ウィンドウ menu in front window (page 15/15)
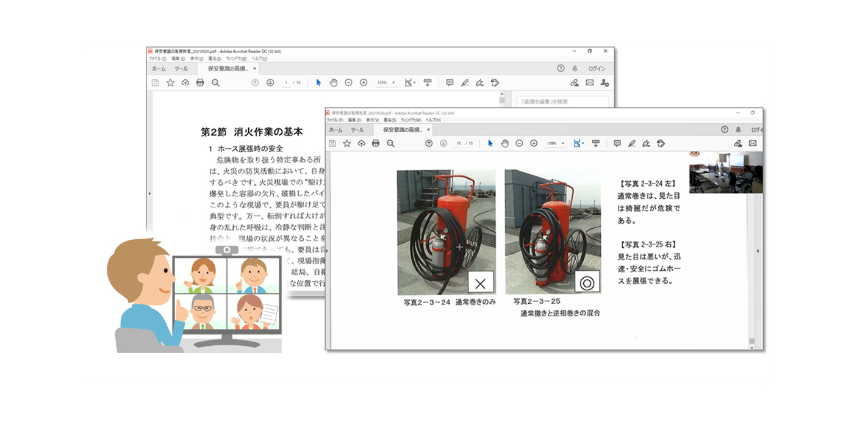868x427 pixels. [412, 120]
